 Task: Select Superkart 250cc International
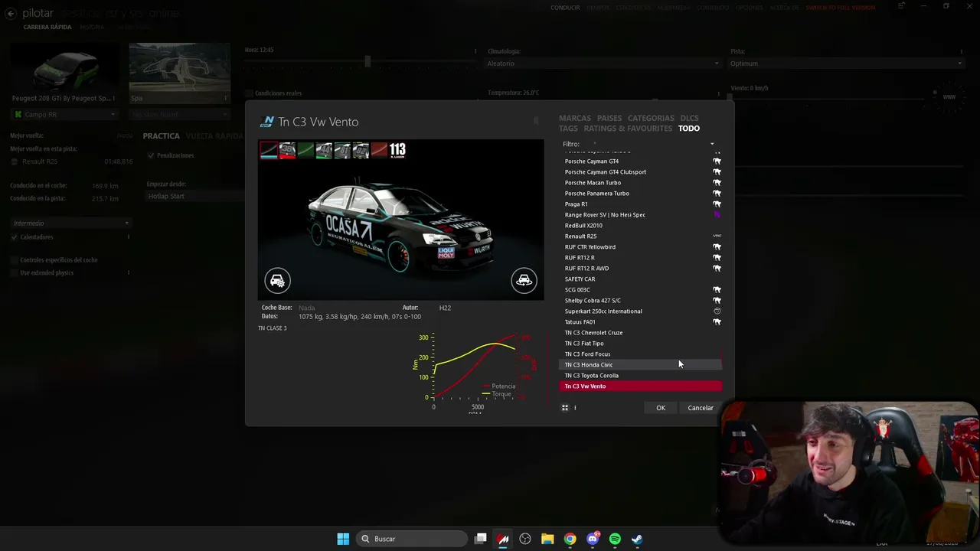coord(642,311)
